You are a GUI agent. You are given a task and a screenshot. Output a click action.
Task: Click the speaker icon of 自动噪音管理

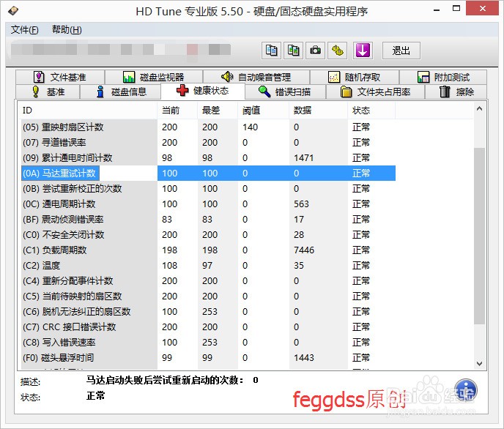(227, 77)
